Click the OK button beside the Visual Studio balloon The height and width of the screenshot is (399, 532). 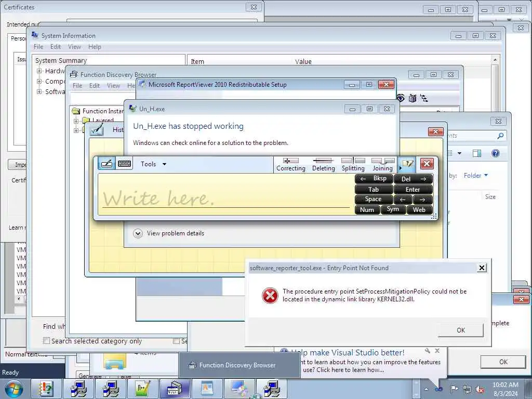503,362
